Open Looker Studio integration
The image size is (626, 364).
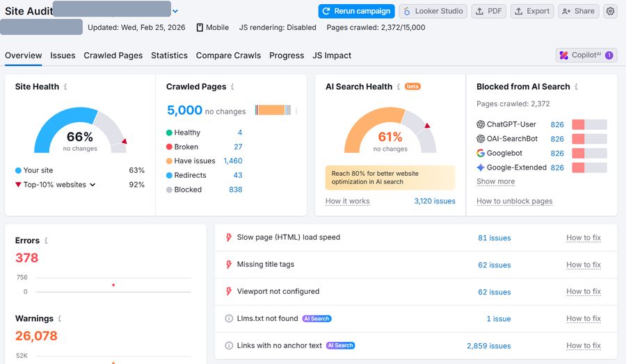point(433,11)
